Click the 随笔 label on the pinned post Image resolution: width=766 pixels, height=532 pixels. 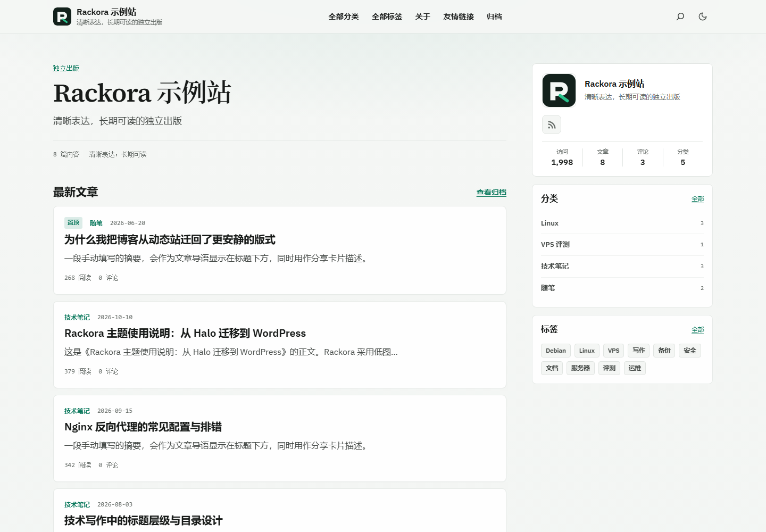96,223
